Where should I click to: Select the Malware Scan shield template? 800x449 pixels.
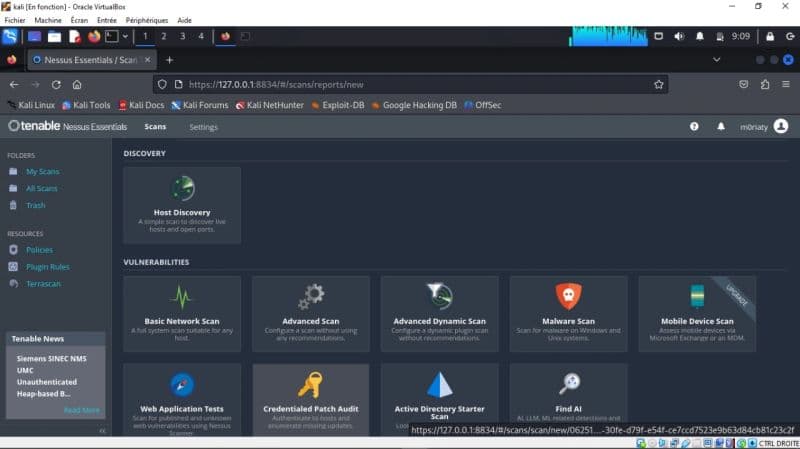(568, 314)
